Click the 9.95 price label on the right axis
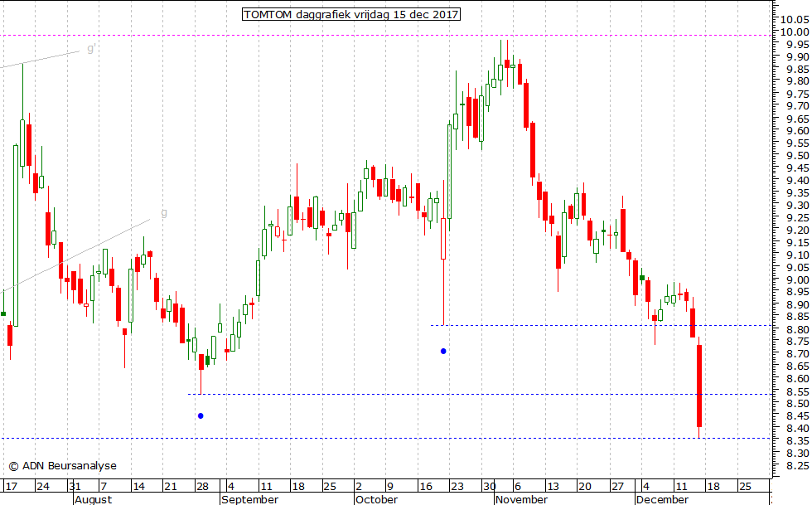Image resolution: width=812 pixels, height=505 pixels. click(797, 44)
